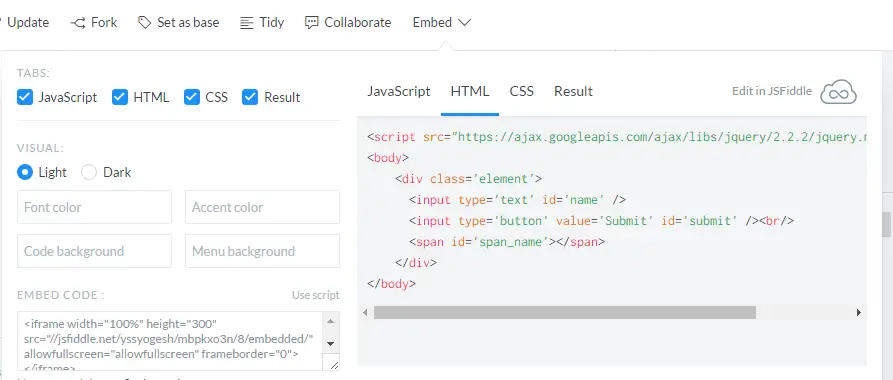Click the code preview scroll right arrow
The height and width of the screenshot is (380, 893).
coord(859,312)
